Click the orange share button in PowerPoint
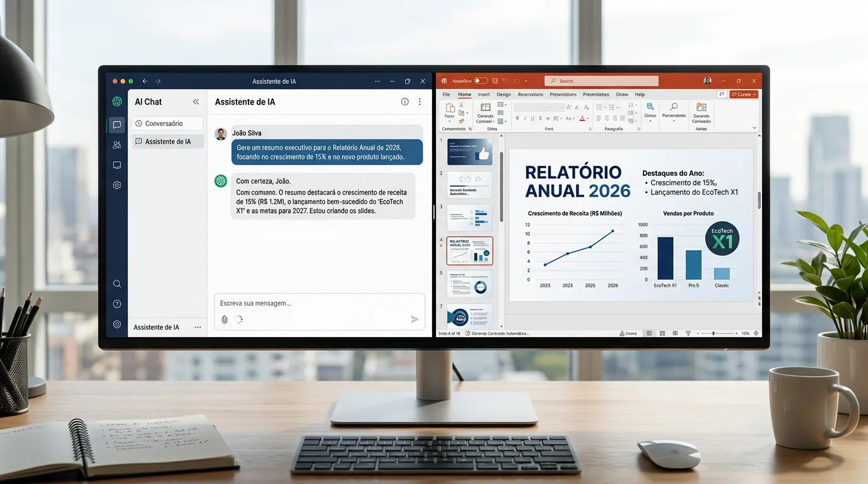This screenshot has width=868, height=484. (744, 95)
